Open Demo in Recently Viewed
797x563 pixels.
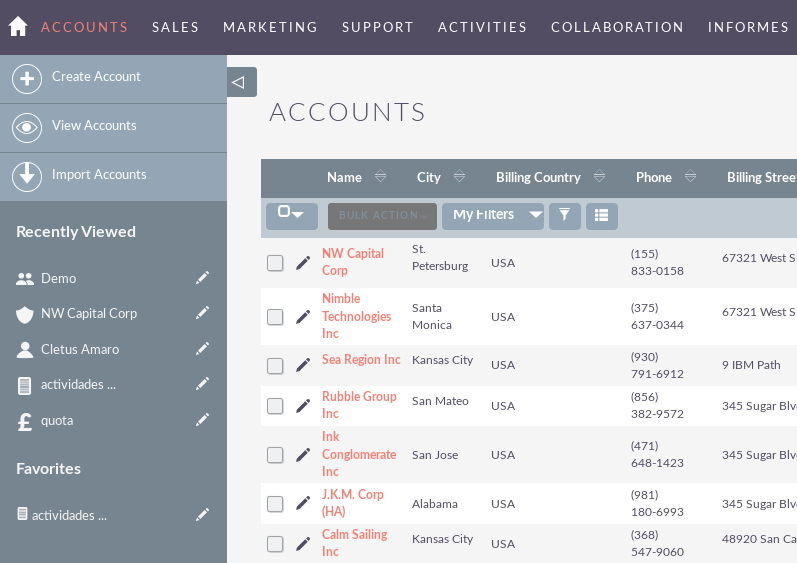click(58, 278)
